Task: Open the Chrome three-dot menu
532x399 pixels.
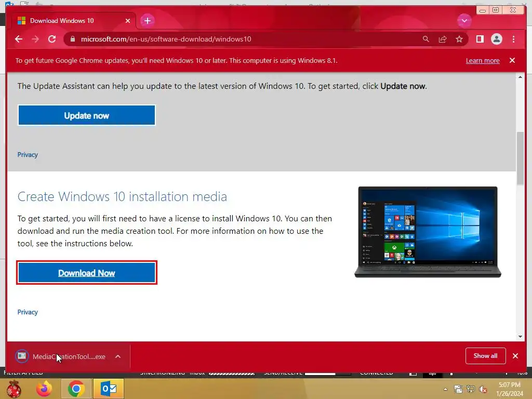Action: click(513, 39)
